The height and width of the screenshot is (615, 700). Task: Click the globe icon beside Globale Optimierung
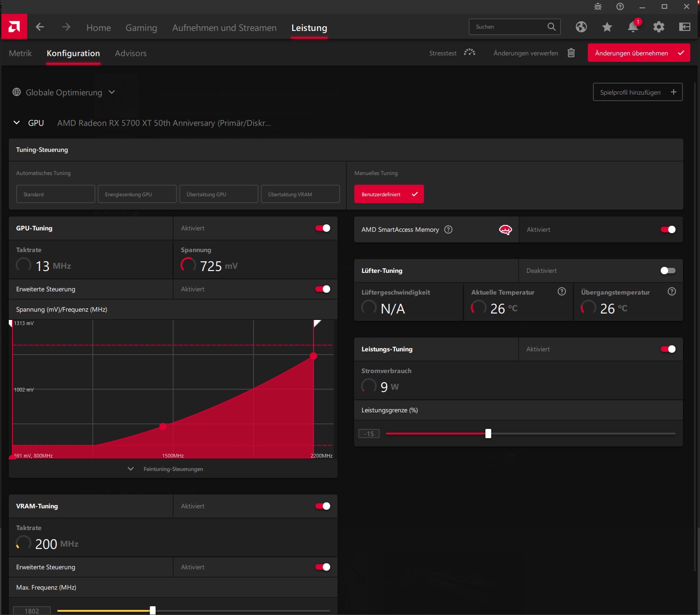click(17, 92)
